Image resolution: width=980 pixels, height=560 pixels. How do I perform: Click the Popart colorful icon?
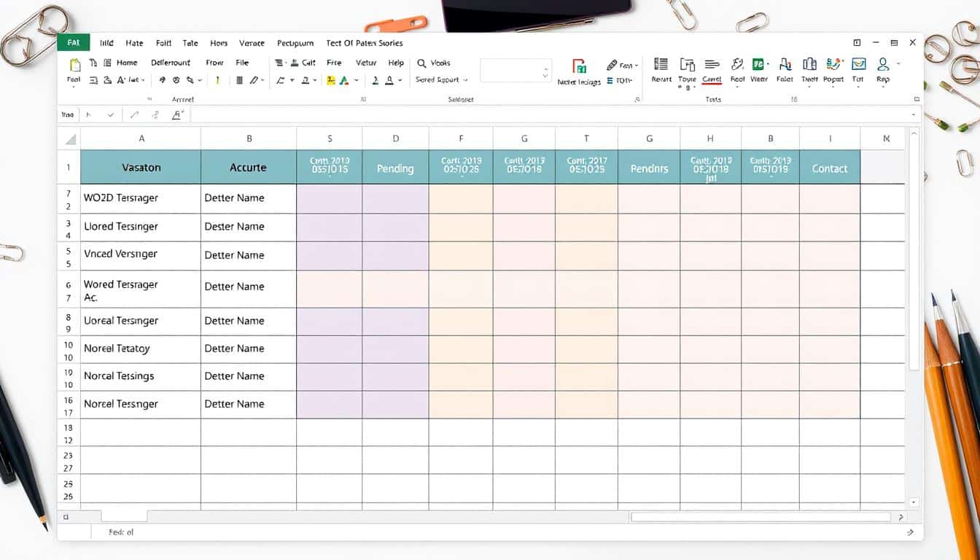click(834, 65)
